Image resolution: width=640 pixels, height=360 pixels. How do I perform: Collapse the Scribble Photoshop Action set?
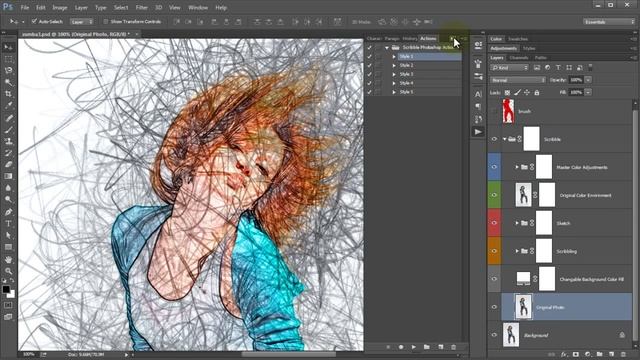point(387,48)
